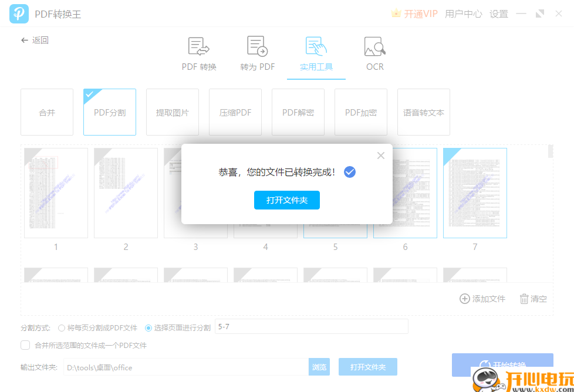Open the 设置 menu
Image resolution: width=574 pixels, height=392 pixels.
(498, 13)
